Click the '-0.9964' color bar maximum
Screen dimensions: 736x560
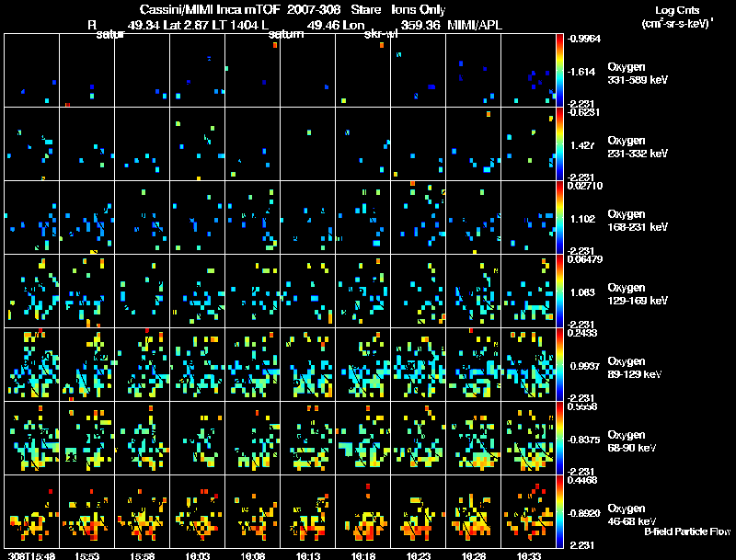(x=583, y=39)
